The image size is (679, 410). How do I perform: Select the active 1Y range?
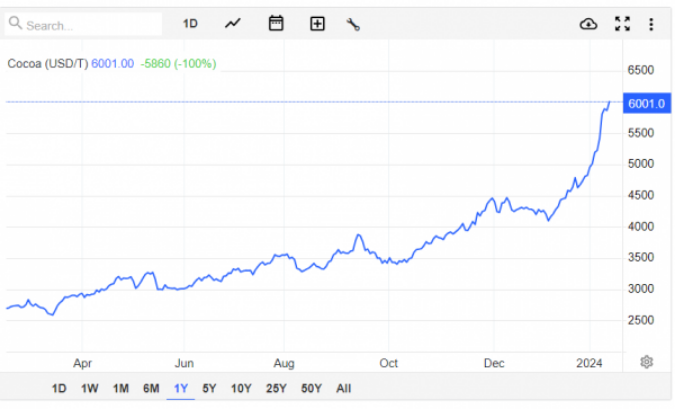click(x=181, y=388)
